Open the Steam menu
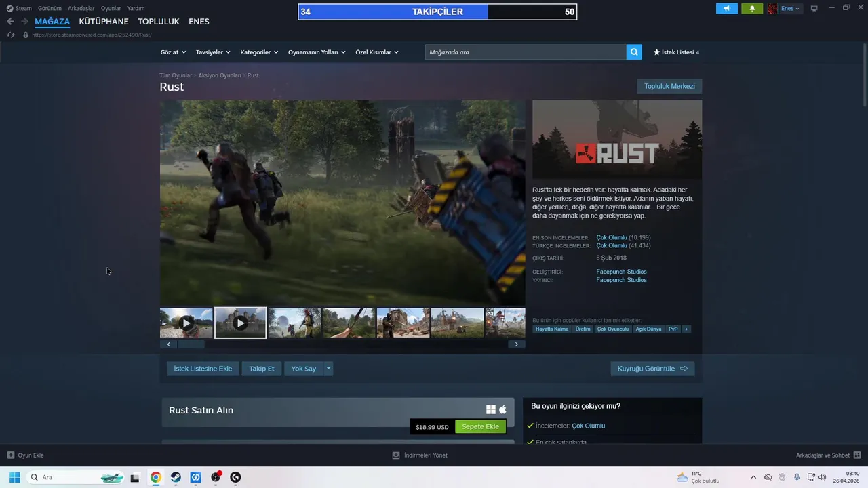 pos(19,9)
